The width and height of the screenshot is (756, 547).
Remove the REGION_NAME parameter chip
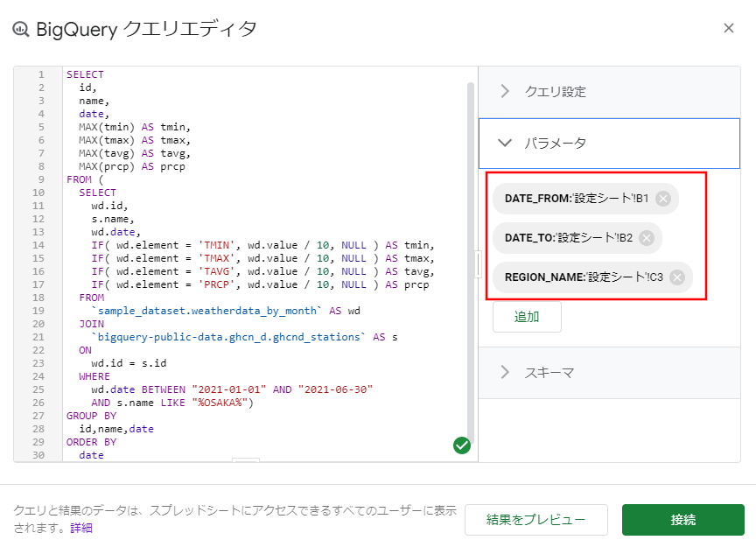pyautogui.click(x=677, y=277)
